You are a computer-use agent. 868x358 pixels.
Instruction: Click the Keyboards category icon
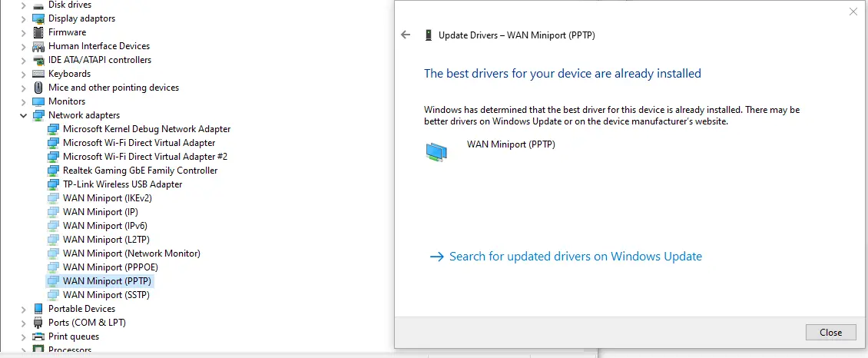click(38, 74)
